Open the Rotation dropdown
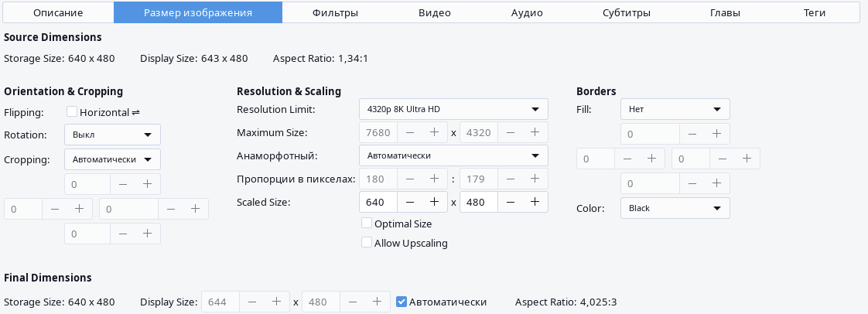 (112, 135)
